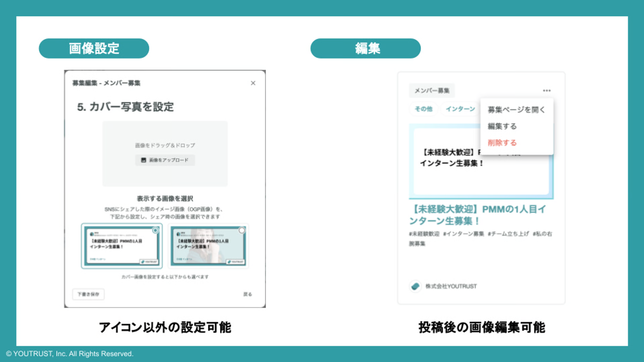Close the 募集編集 dialog with the × icon
644x362 pixels.
[253, 83]
